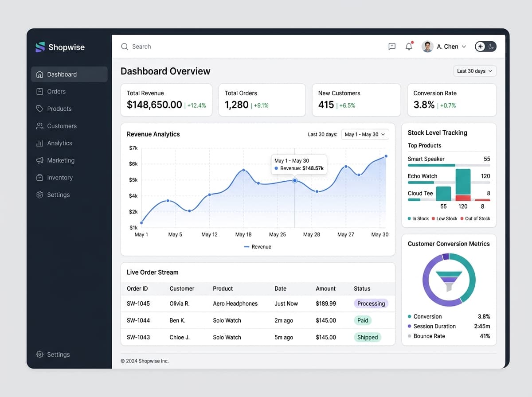Screen dimensions: 532x397
Task: Click the gear icon beside Inventory's Settings
Action: pos(40,195)
